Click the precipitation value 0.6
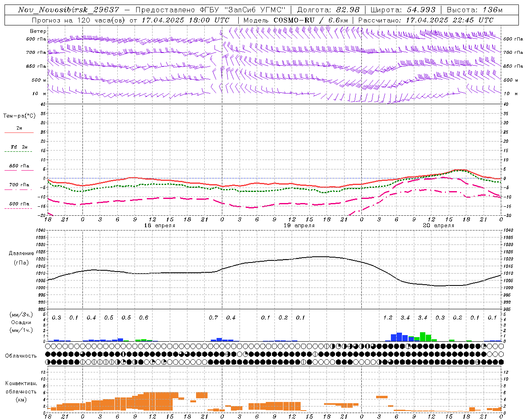The height and width of the screenshot is (420, 525). click(144, 318)
